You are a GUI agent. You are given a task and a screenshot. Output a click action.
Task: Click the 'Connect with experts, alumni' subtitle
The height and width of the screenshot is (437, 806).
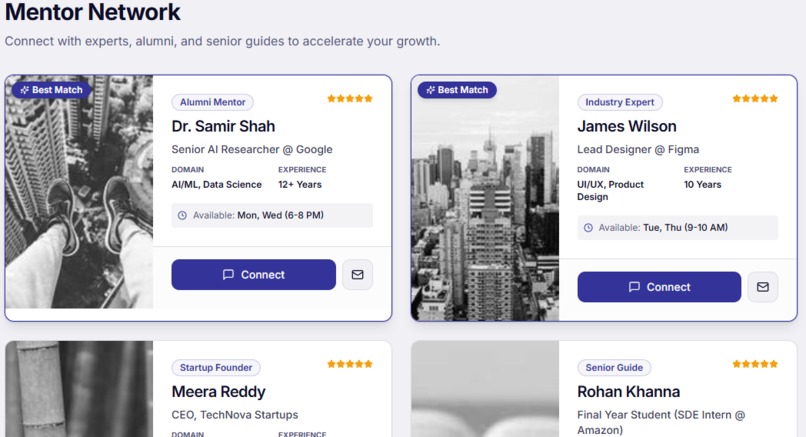point(222,41)
